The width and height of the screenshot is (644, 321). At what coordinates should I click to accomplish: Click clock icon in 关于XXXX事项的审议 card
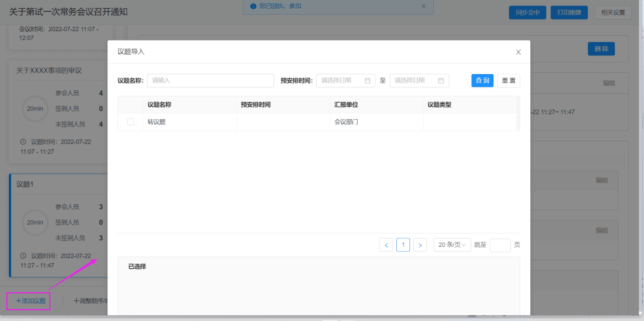click(x=23, y=142)
